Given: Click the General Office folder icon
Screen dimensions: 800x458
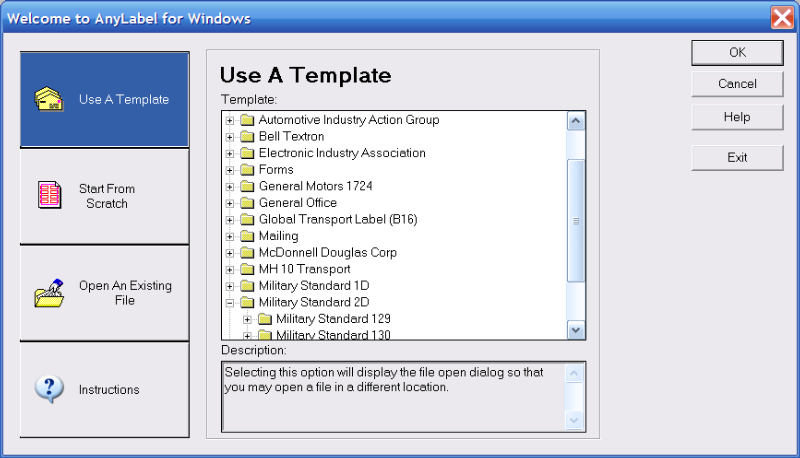Looking at the screenshot, I should coord(247,203).
